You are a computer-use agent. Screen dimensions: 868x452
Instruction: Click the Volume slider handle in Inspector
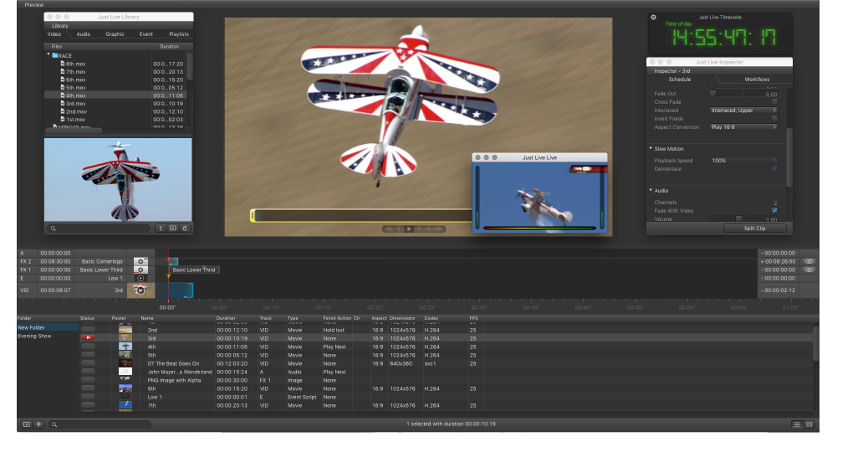(x=738, y=218)
